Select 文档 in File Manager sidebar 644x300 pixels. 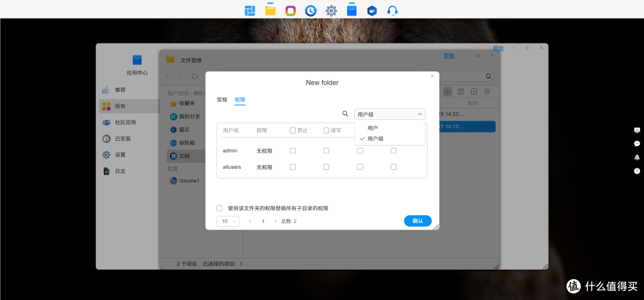(x=185, y=156)
